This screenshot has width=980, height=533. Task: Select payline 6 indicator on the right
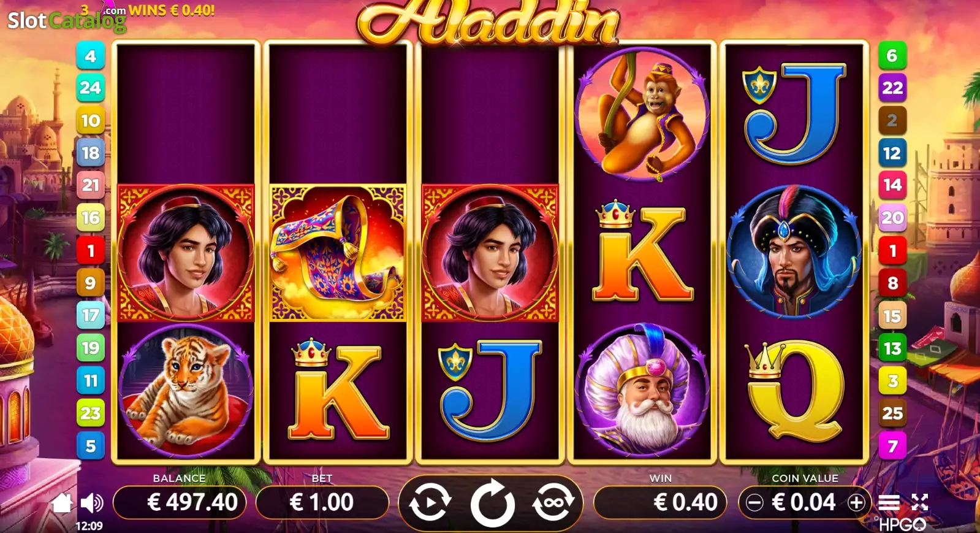pos(892,56)
